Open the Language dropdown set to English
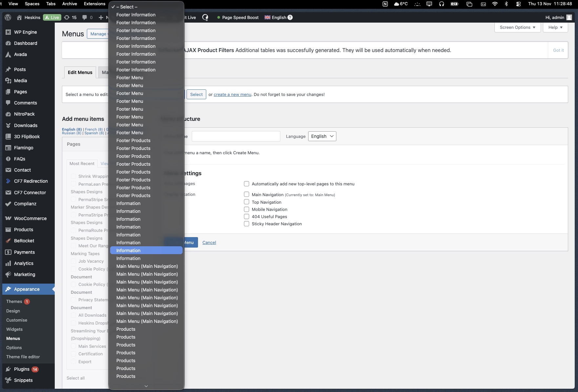 coord(322,136)
